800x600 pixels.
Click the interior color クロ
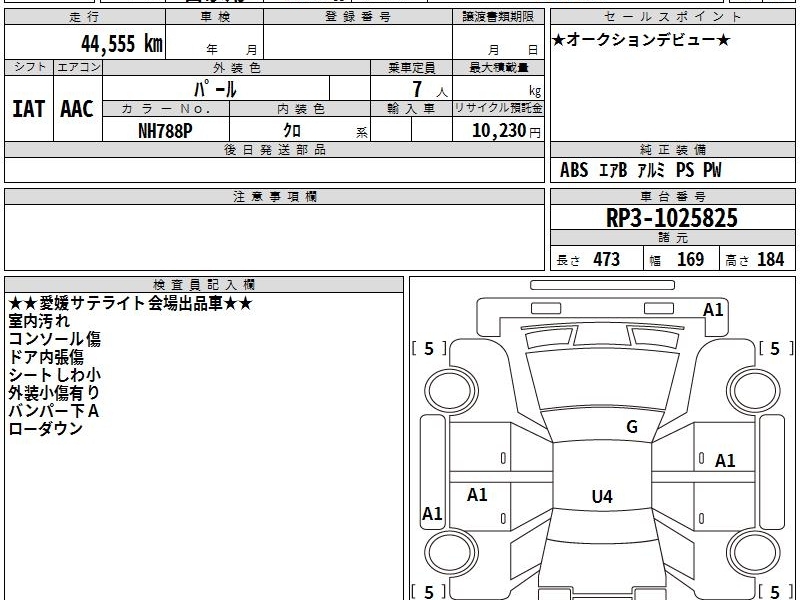[x=292, y=131]
